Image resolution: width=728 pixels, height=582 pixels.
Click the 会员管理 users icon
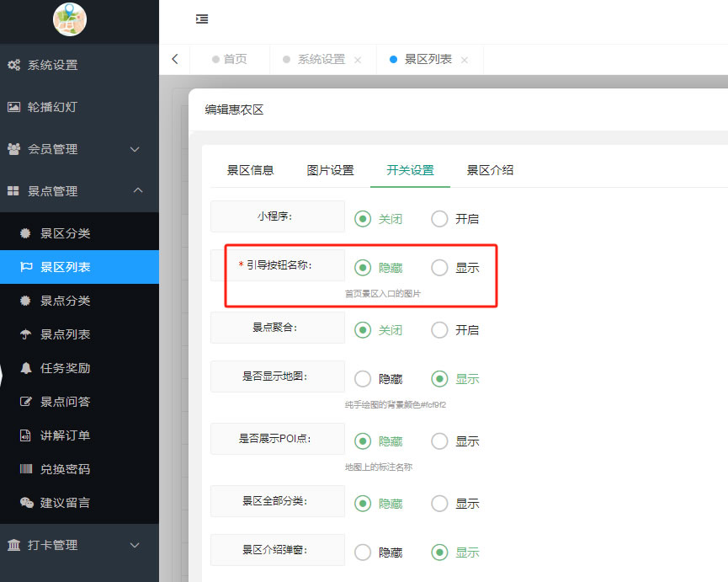[x=14, y=149]
